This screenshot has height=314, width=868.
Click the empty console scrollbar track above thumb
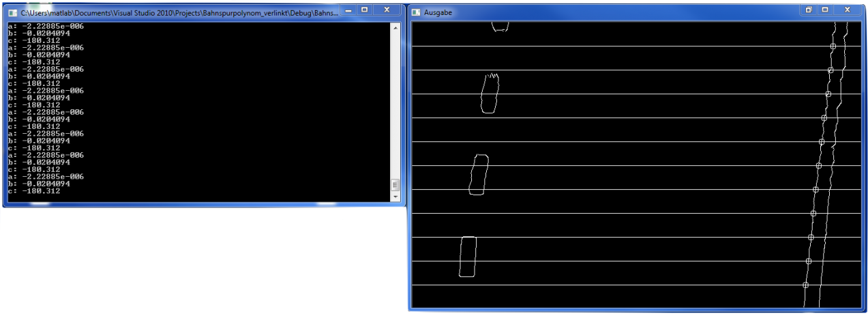[395, 102]
